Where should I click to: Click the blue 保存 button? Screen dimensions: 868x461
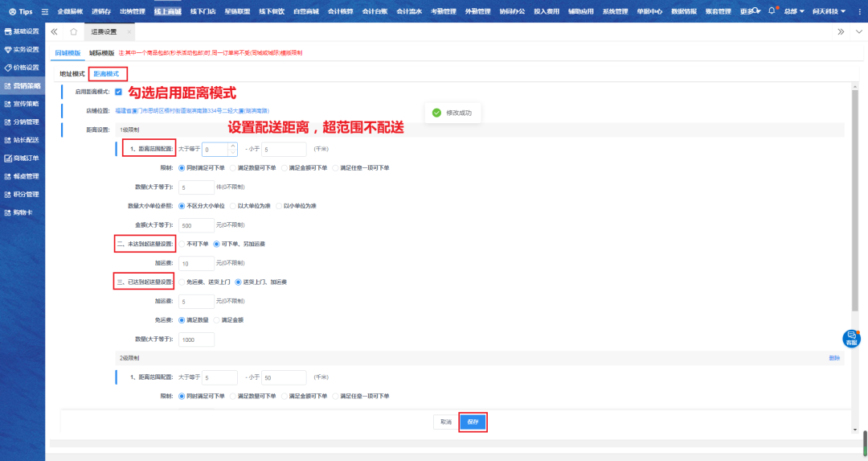click(473, 422)
